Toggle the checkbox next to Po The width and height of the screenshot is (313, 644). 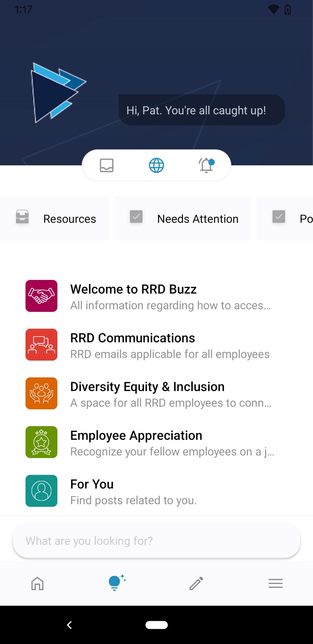279,217
